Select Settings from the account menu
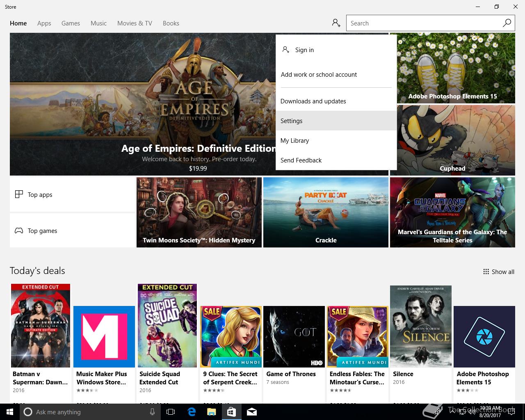 tap(291, 121)
